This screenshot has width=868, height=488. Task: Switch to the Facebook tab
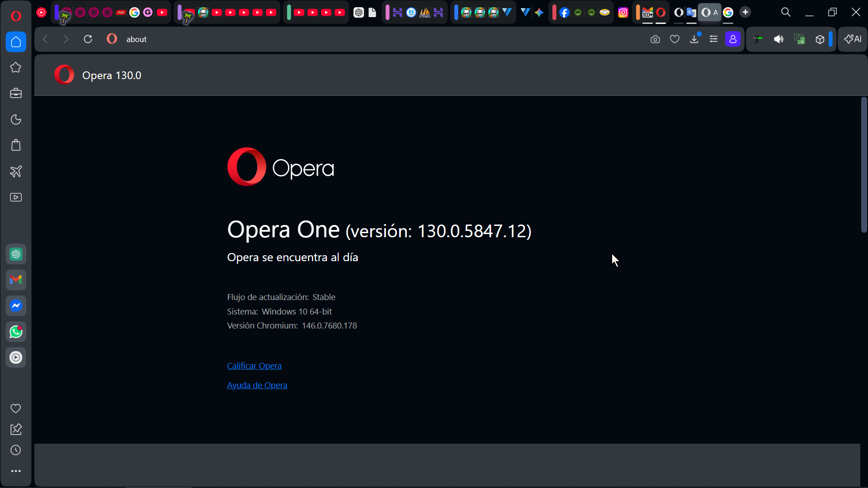564,13
